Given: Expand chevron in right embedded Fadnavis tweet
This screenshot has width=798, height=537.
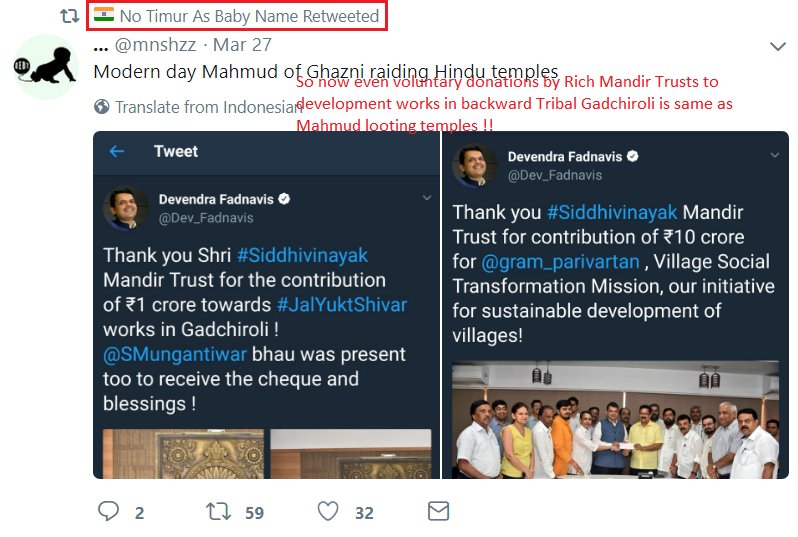Looking at the screenshot, I should point(775,155).
